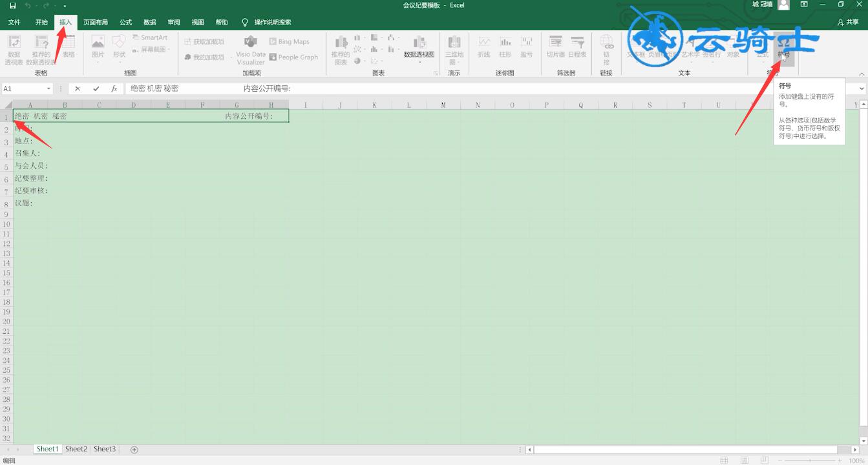Save the workbook from the quick access toolbar

[13, 5]
